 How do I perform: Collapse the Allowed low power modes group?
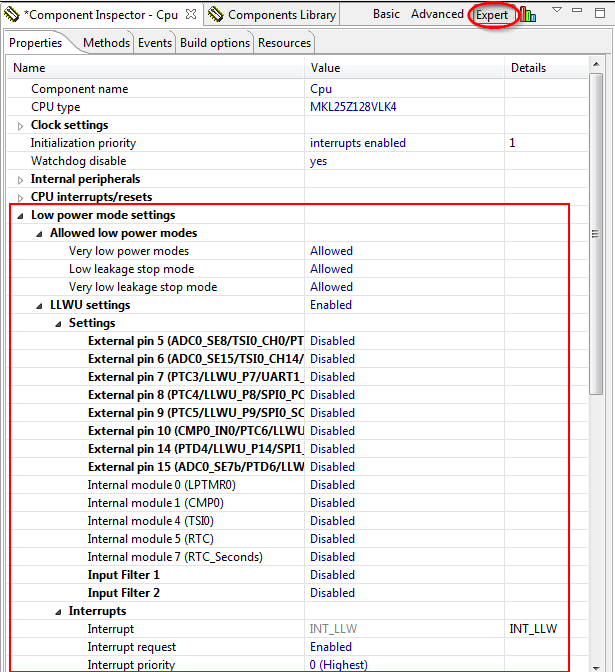click(39, 234)
